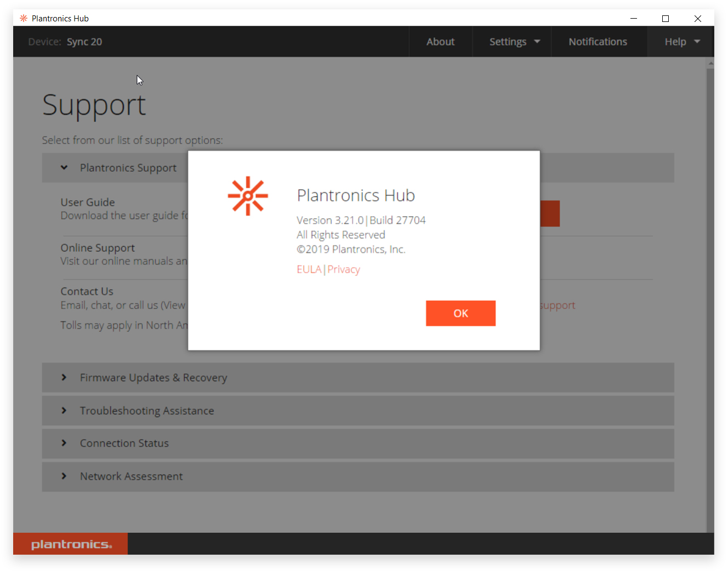This screenshot has width=728, height=581.
Task: Click the Sync 20 device name
Action: 84,42
